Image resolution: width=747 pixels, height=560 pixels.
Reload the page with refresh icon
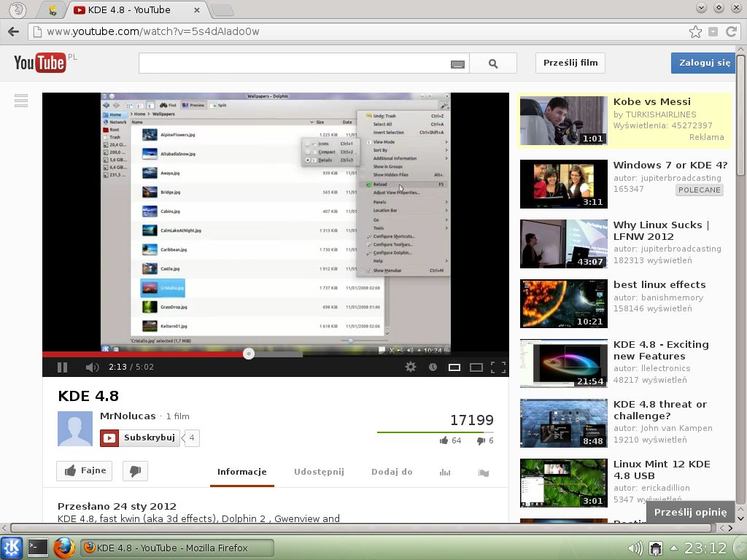731,31
